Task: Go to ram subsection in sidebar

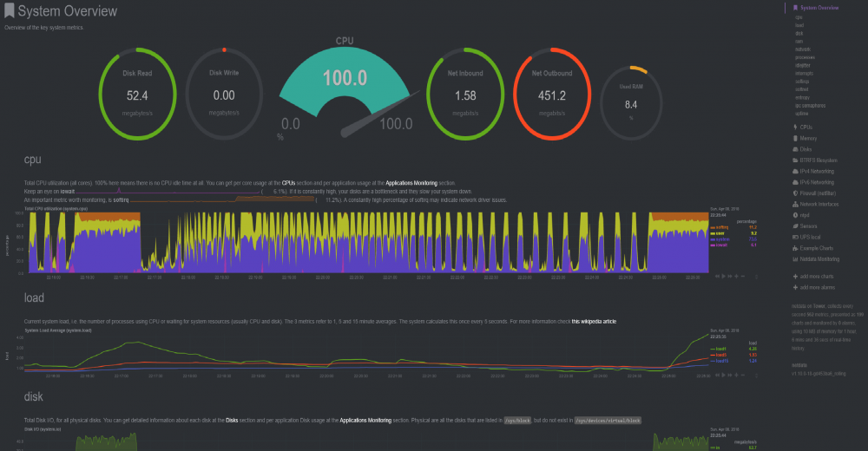Action: pos(799,42)
